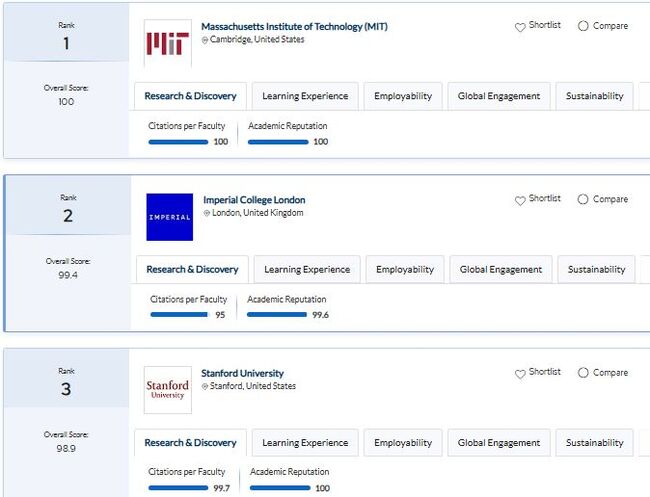Toggle Compare radio for MIT
The width and height of the screenshot is (650, 497).
583,26
